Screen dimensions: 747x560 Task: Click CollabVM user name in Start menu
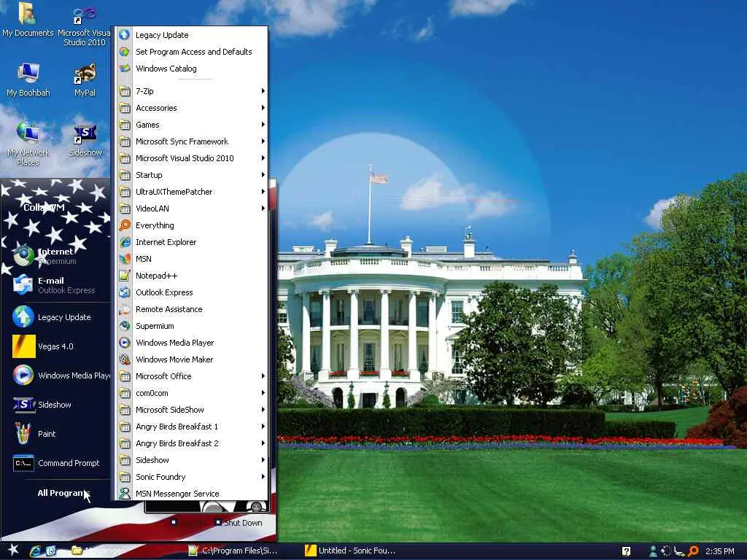(x=44, y=208)
